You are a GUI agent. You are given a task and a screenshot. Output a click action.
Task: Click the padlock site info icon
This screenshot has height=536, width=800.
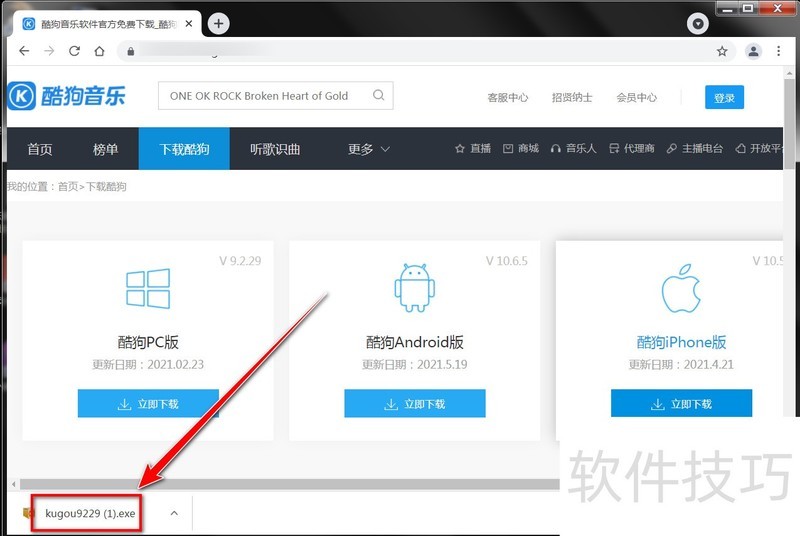pyautogui.click(x=131, y=51)
